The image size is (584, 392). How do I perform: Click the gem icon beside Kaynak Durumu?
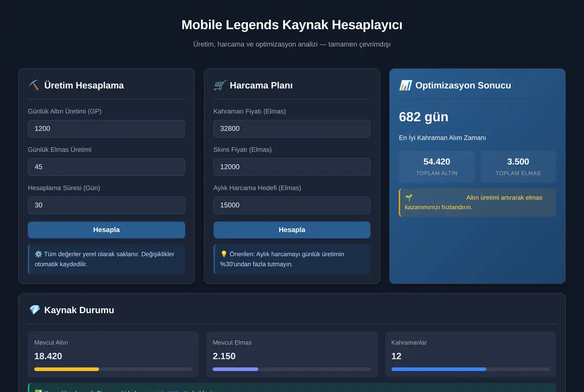tap(34, 310)
